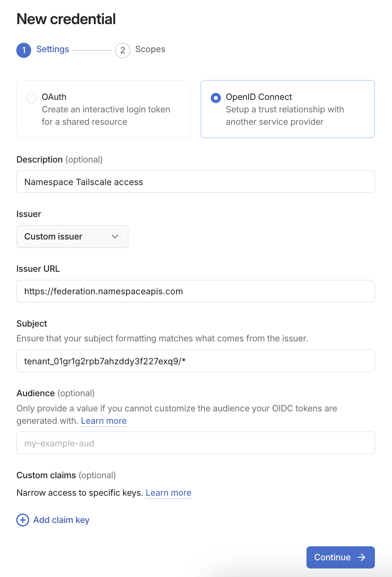392x577 pixels.
Task: Click the numbered circle for step 2
Action: [122, 50]
